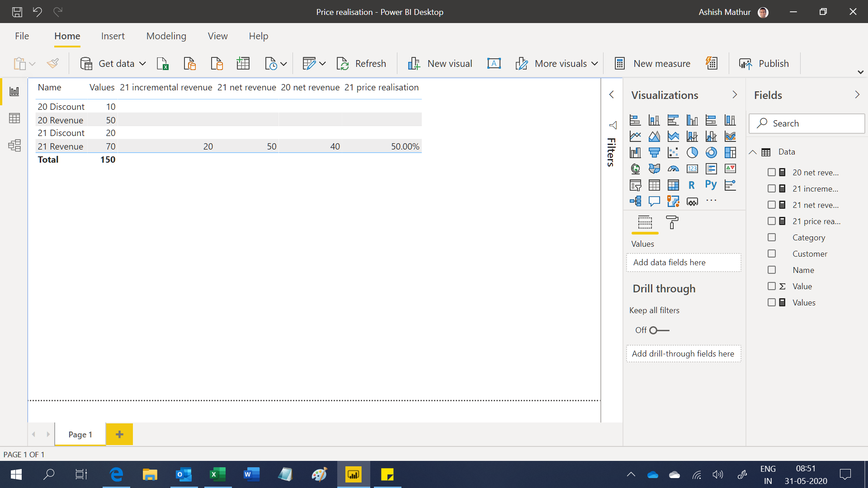Expand the Filters pane
Viewport: 868px width, 488px height.
coord(611,94)
